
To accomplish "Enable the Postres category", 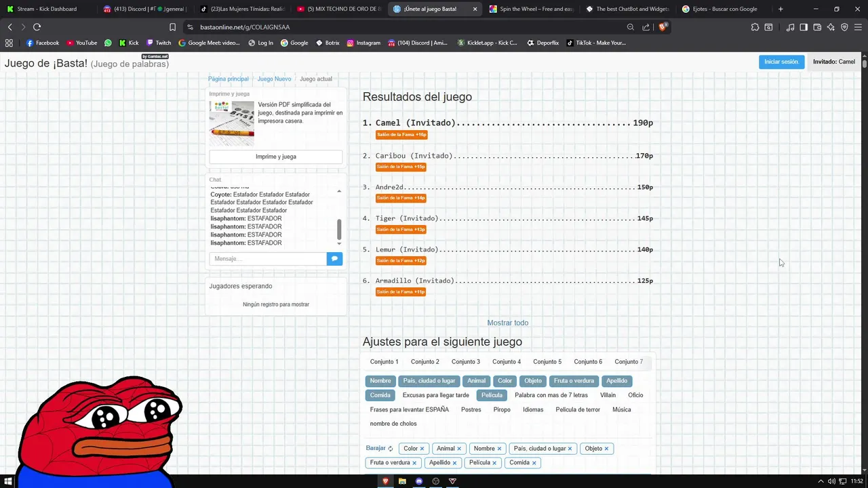I will [x=471, y=409].
